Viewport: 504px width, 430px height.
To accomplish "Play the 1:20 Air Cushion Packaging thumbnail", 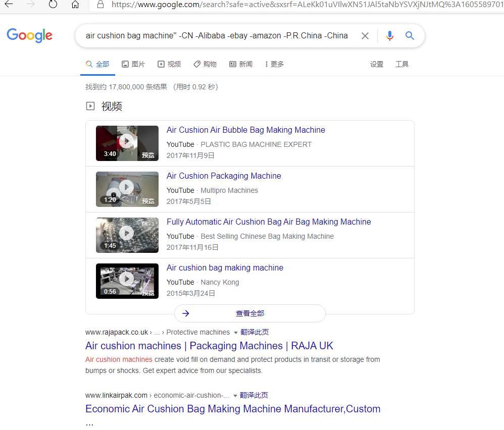I will 127,189.
